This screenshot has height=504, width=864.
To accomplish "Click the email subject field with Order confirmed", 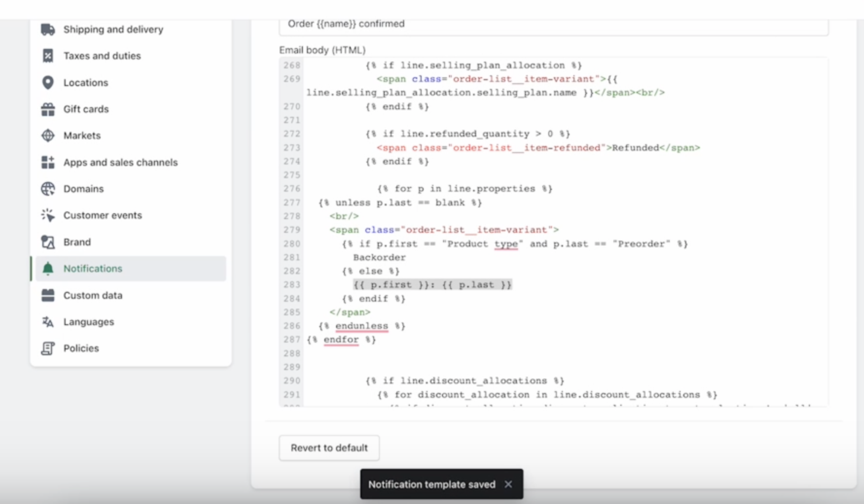I will tap(467, 24).
